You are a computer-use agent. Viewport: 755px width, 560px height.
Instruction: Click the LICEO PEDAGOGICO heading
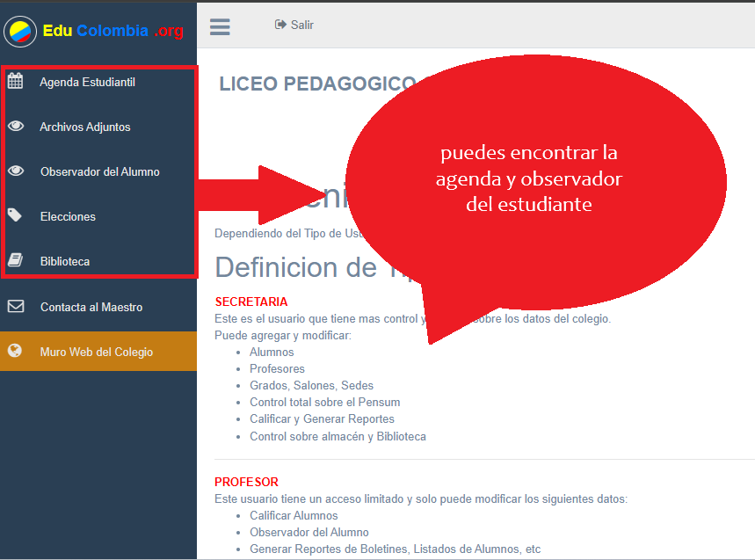tap(316, 84)
